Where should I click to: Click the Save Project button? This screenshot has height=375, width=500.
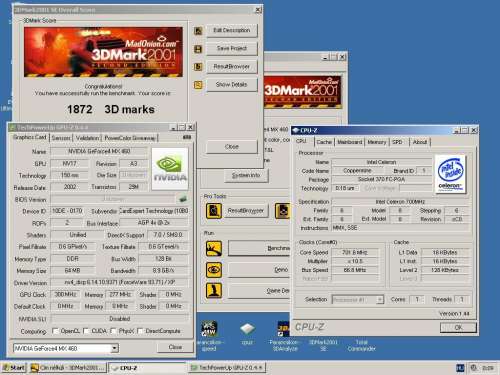click(232, 49)
